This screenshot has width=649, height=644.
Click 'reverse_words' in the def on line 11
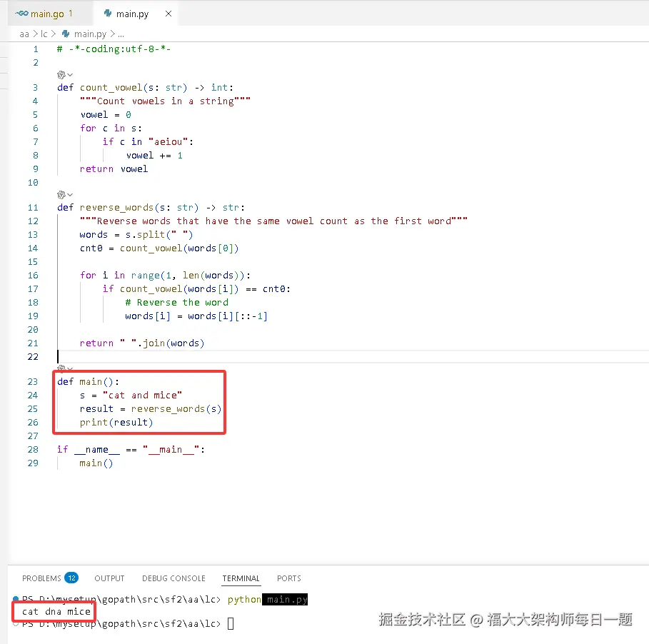116,208
